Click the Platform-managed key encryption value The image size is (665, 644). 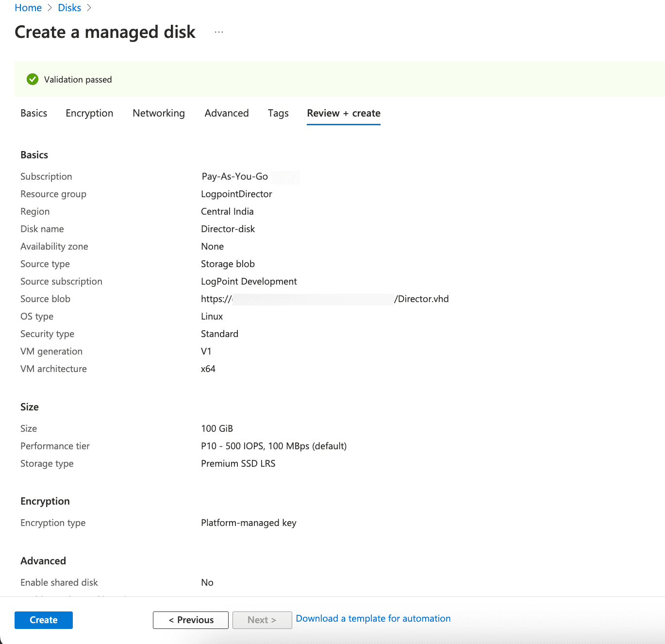click(x=249, y=523)
